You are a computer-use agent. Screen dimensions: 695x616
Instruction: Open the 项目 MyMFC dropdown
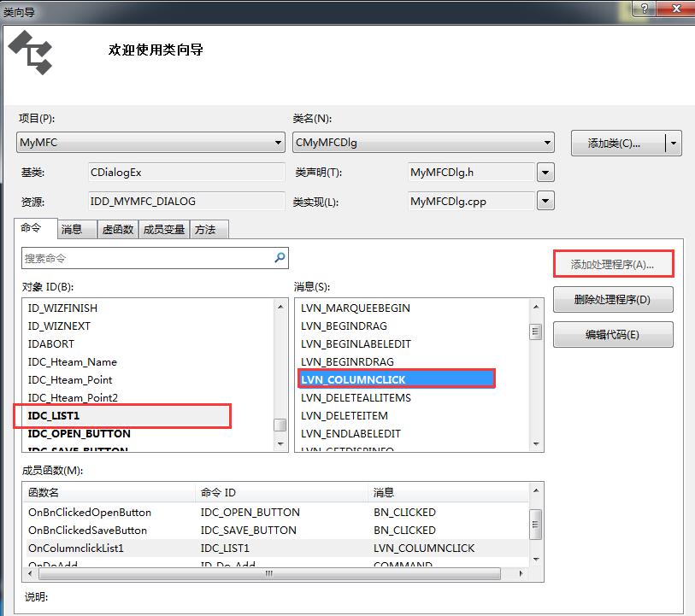(277, 142)
